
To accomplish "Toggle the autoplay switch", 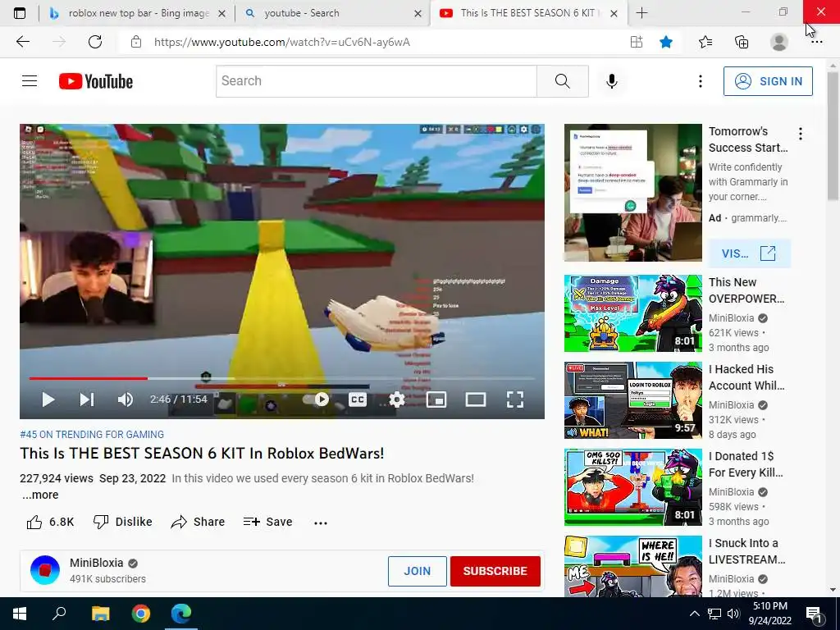I will coord(316,399).
